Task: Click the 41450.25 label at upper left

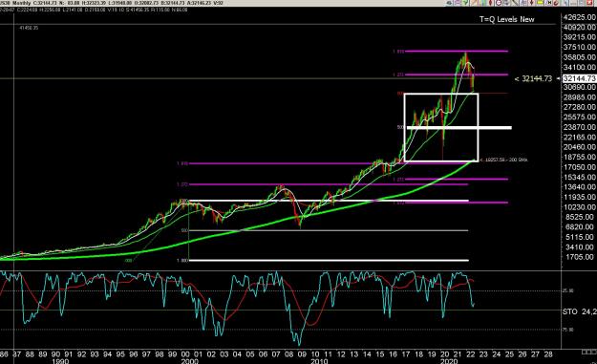Action: (29, 28)
